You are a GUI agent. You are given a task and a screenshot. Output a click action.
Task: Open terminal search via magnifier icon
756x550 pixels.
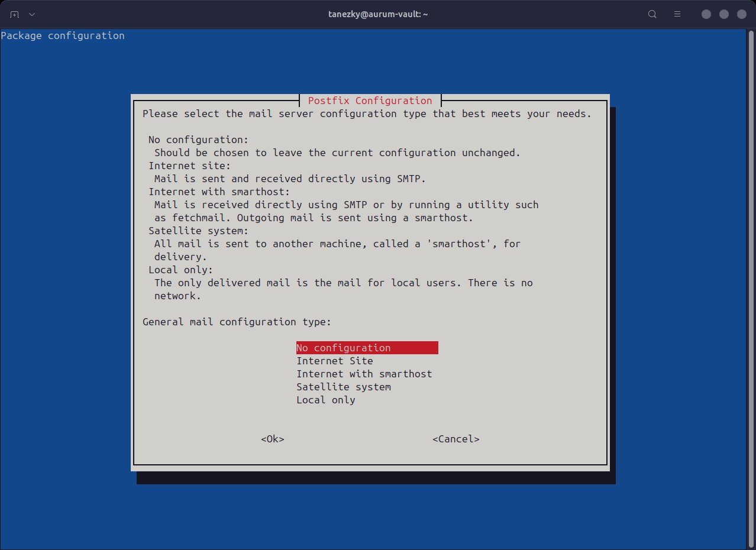[x=652, y=14]
